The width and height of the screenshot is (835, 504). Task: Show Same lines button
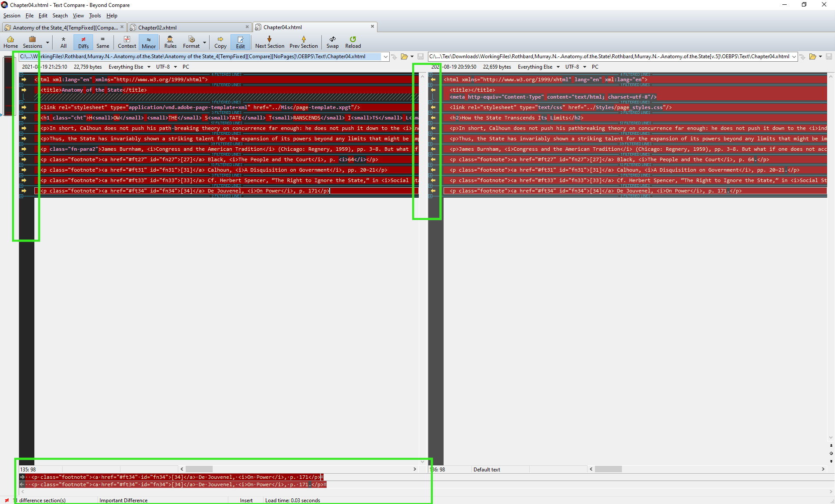(x=103, y=42)
